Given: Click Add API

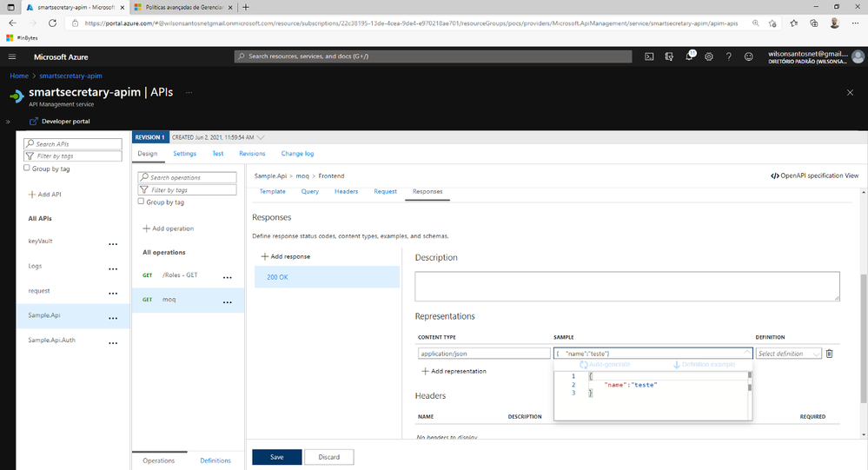Looking at the screenshot, I should pos(45,195).
